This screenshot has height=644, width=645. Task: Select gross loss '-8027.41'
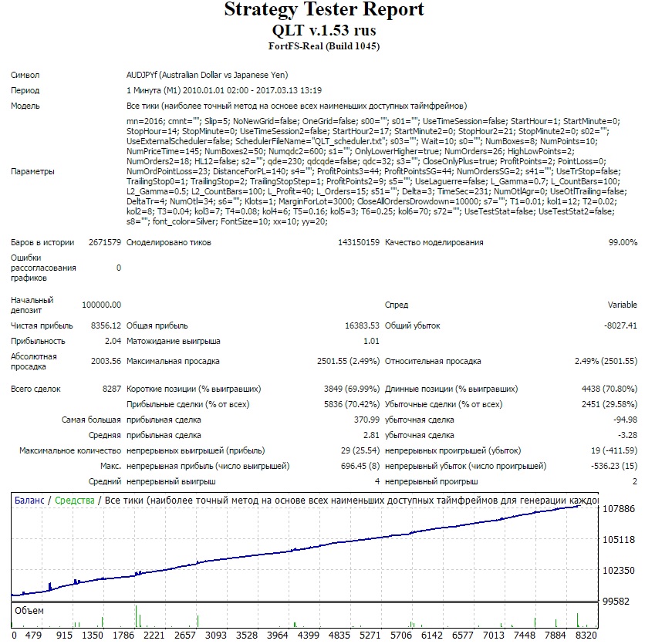tap(620, 325)
